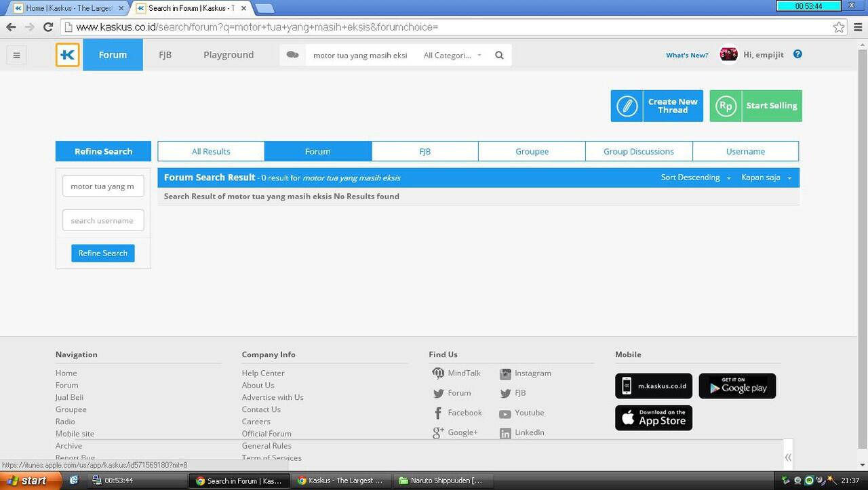
Task: Open Home link under Navigation
Action: click(66, 373)
